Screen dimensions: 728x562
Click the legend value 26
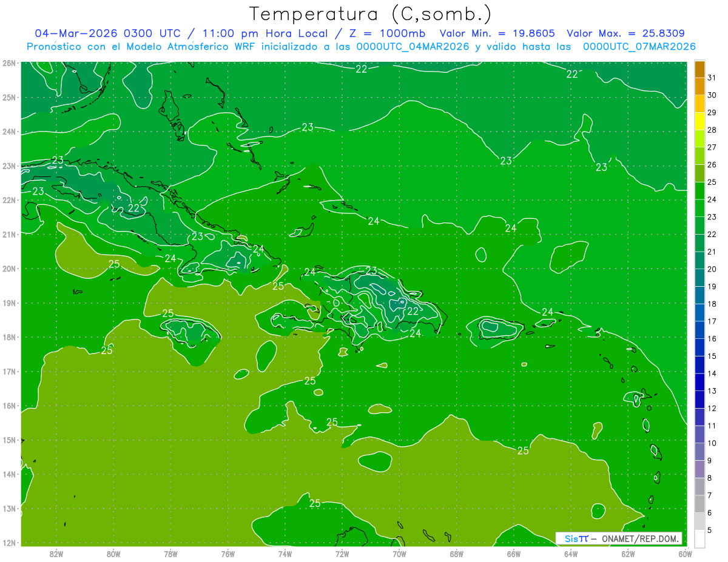point(712,165)
